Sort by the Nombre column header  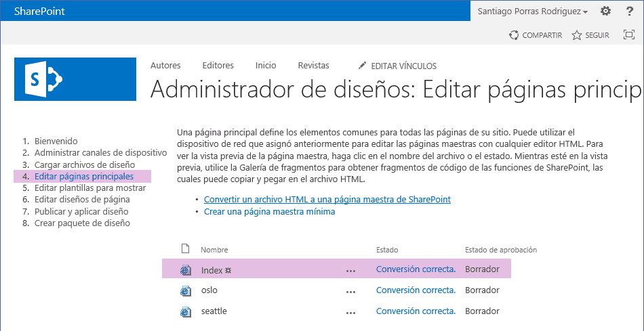[214, 250]
